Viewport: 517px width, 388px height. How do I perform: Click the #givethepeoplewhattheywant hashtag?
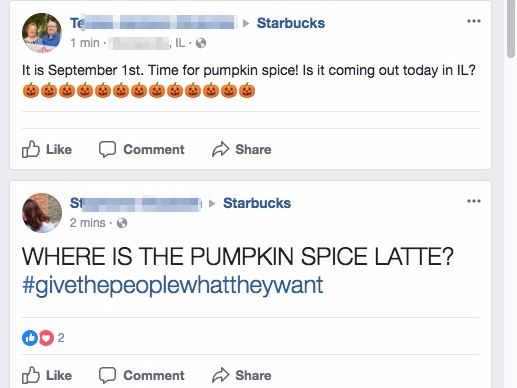173,285
